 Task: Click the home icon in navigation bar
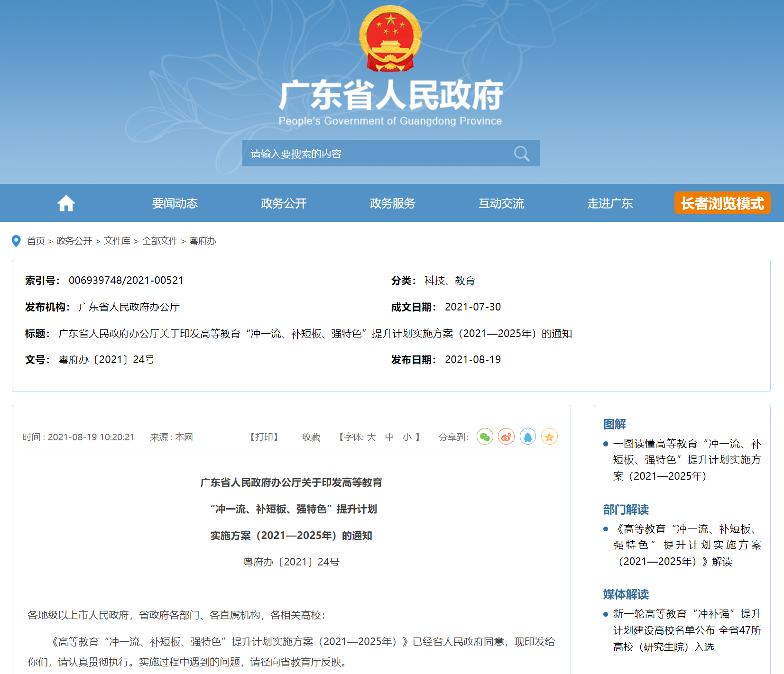tap(66, 203)
